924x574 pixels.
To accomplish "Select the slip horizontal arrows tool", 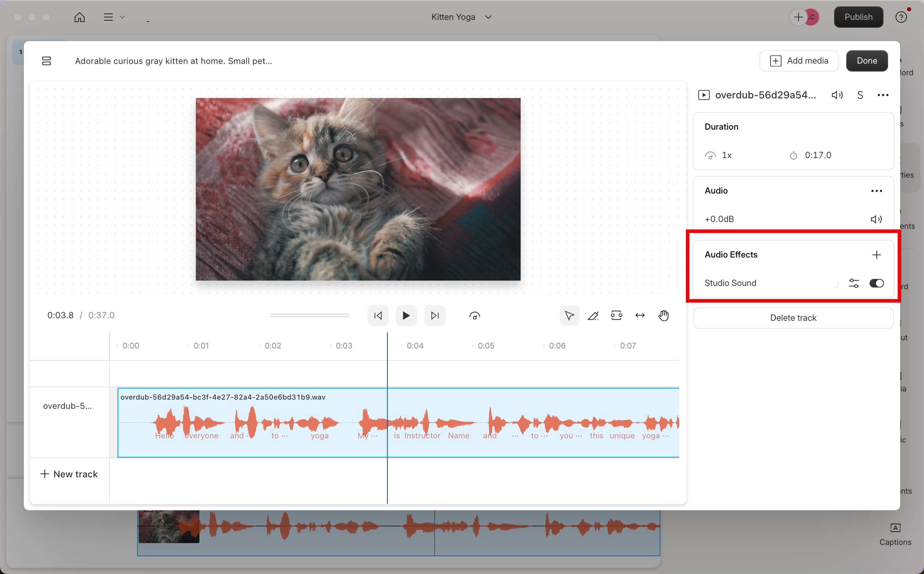I will (640, 315).
